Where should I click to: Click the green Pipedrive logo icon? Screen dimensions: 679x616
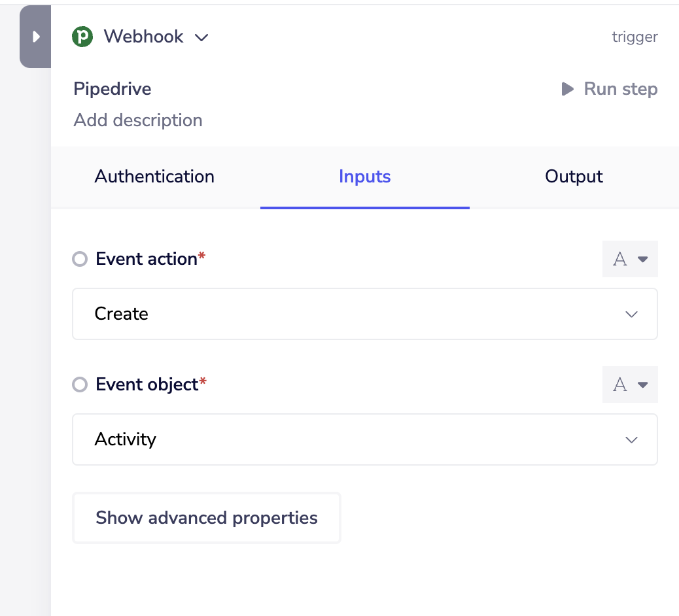pyautogui.click(x=82, y=37)
